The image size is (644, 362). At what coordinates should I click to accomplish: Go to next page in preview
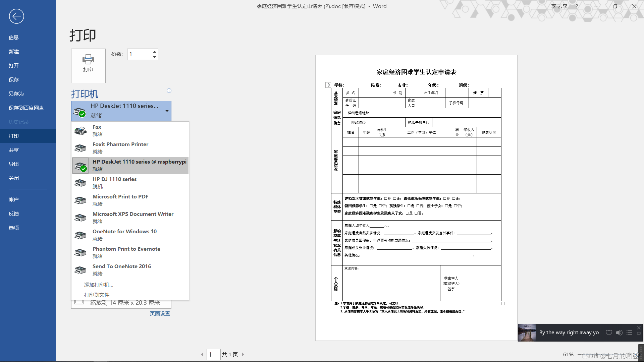click(243, 354)
